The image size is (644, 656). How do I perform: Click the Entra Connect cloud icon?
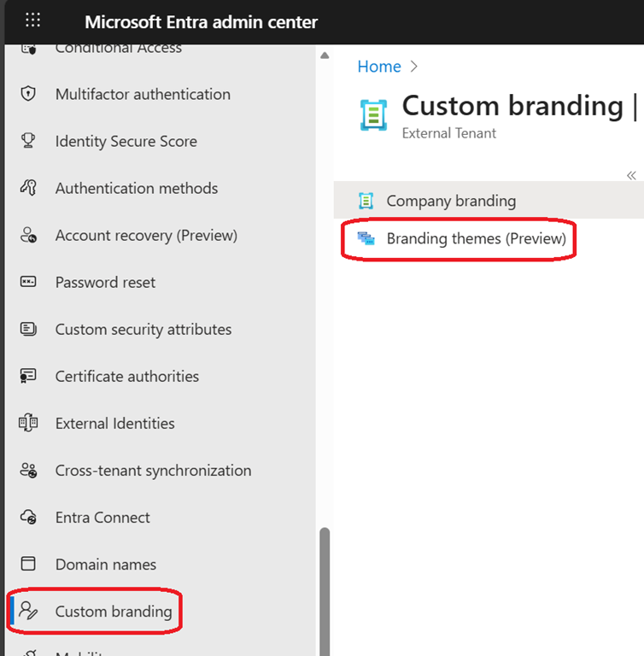click(28, 518)
